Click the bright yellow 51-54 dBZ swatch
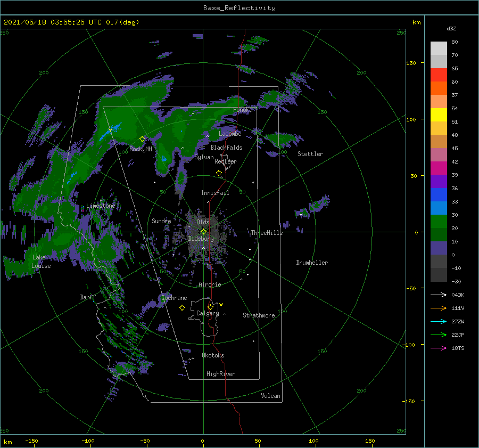The image size is (479, 448). tap(439, 115)
